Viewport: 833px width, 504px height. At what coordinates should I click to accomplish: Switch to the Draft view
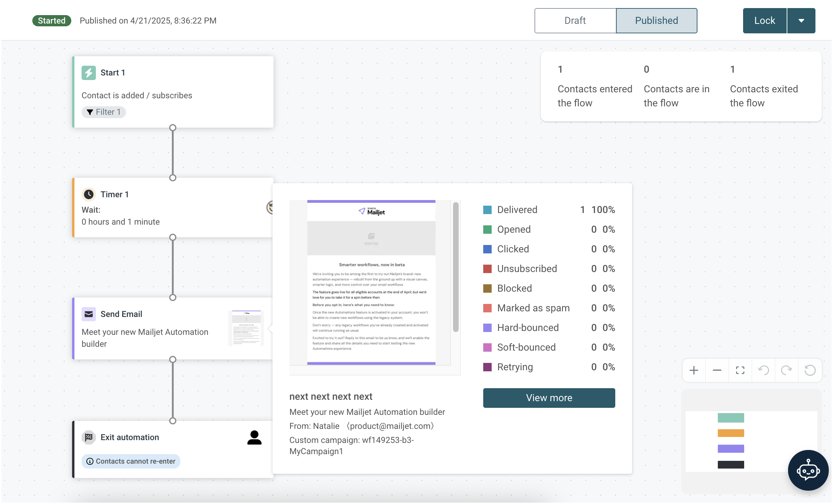[x=575, y=21]
